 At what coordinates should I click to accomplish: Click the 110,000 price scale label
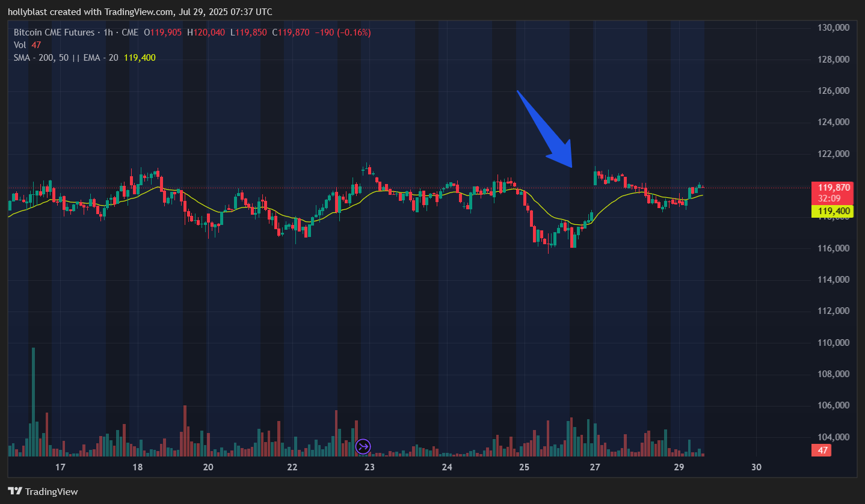(x=833, y=343)
